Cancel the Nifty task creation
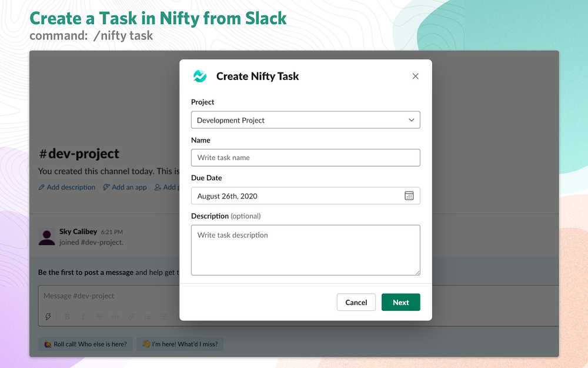588x368 pixels. (x=356, y=302)
